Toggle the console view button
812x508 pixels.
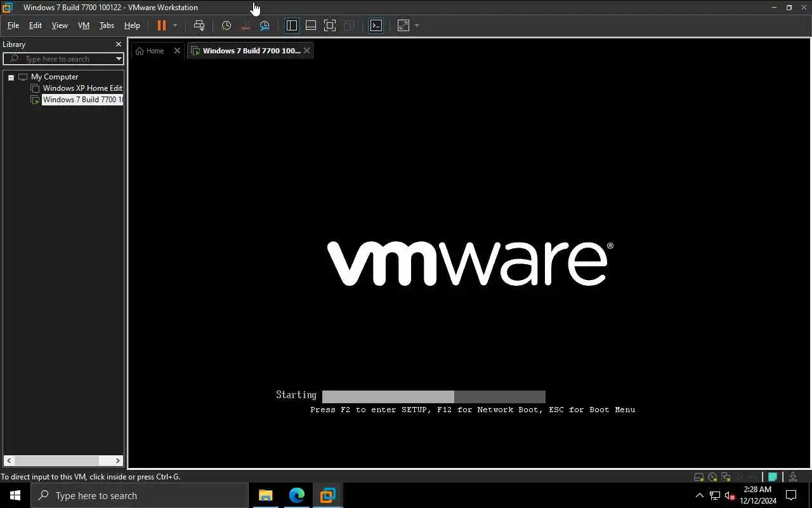[376, 25]
